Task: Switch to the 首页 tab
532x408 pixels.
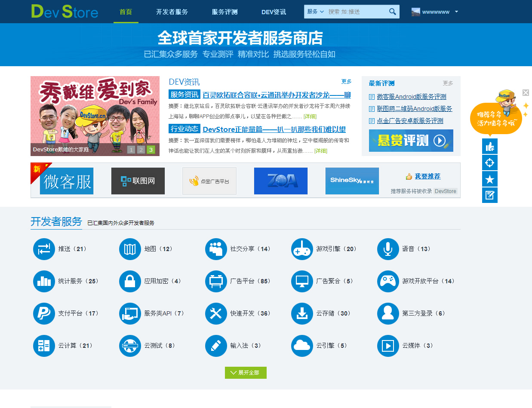Action: pyautogui.click(x=126, y=12)
